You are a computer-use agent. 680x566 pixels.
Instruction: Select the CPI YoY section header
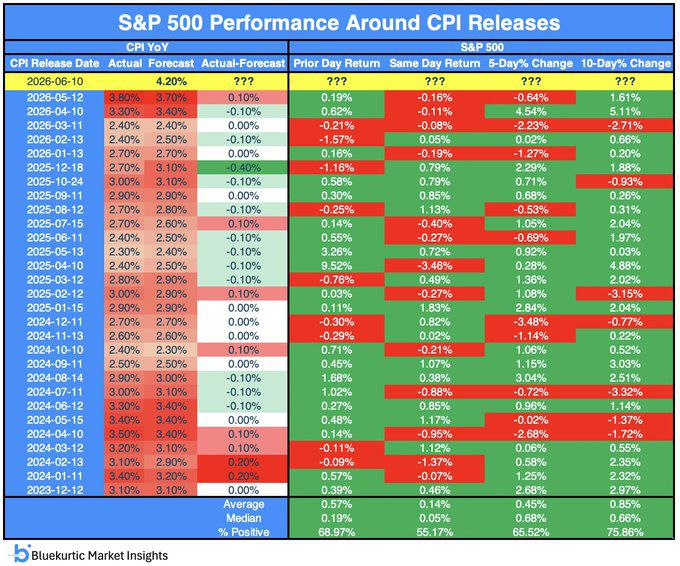click(147, 47)
